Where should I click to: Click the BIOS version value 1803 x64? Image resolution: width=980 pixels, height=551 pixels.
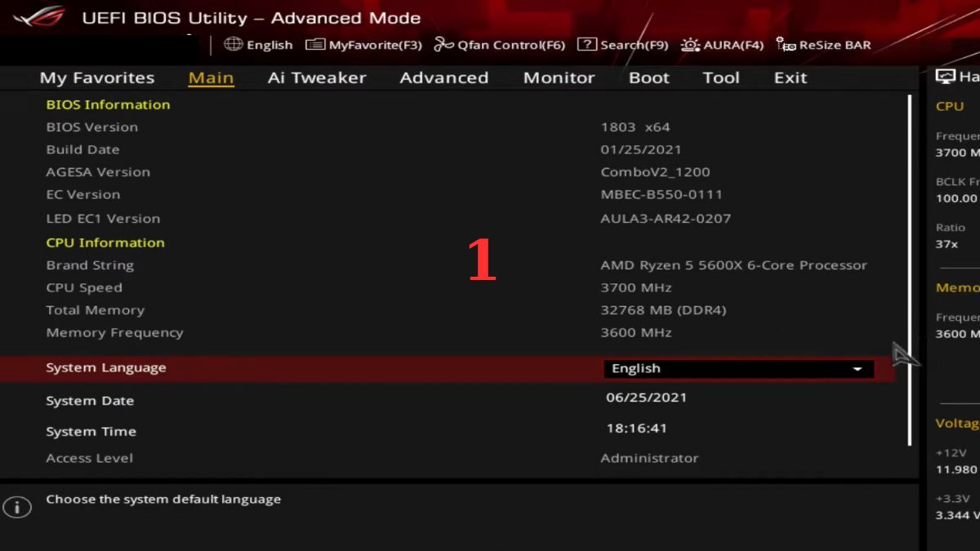coord(635,127)
